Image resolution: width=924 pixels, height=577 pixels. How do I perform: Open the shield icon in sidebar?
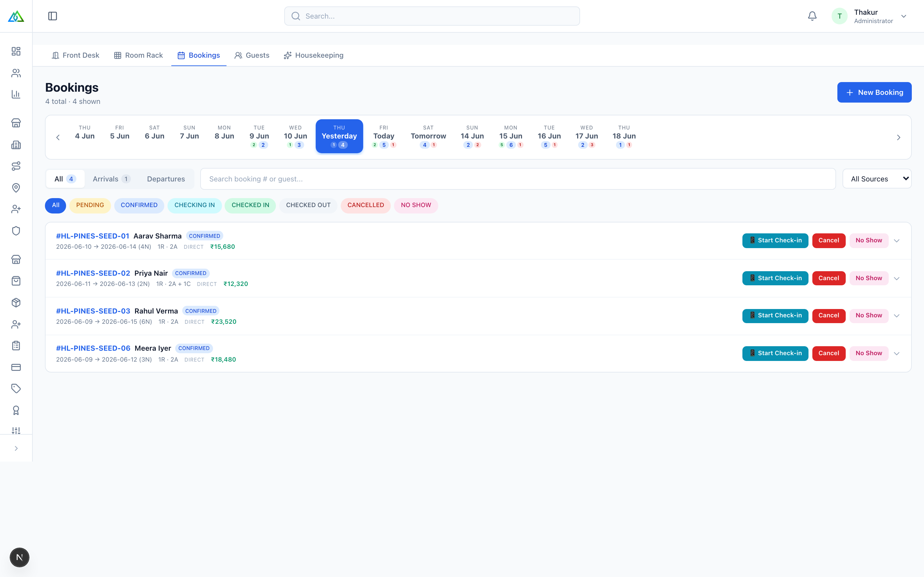16,231
